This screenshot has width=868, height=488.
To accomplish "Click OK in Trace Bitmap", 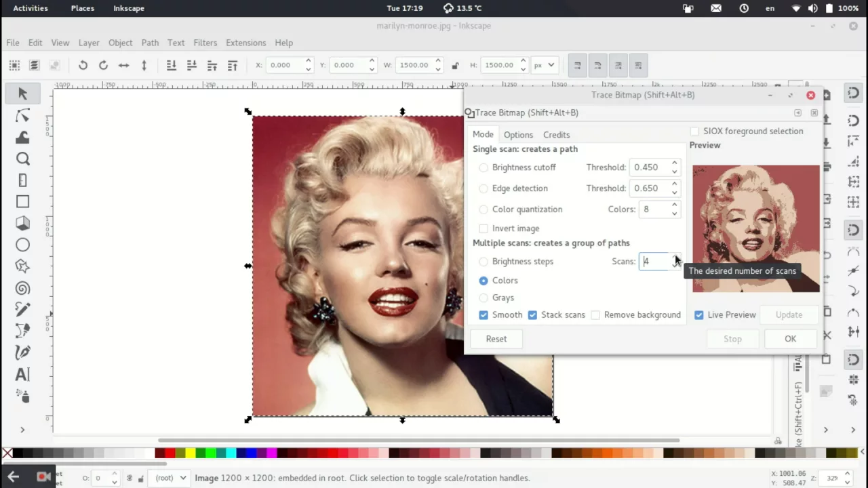I will point(790,339).
